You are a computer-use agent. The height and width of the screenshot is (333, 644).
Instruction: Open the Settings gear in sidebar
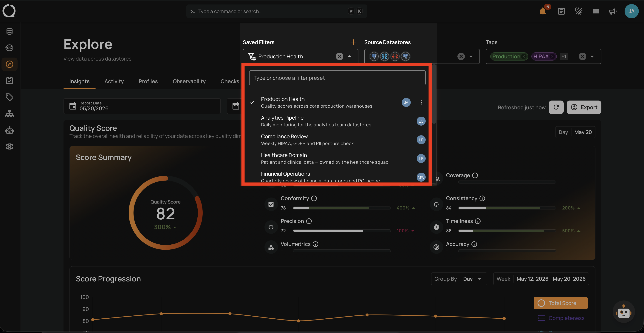[10, 146]
